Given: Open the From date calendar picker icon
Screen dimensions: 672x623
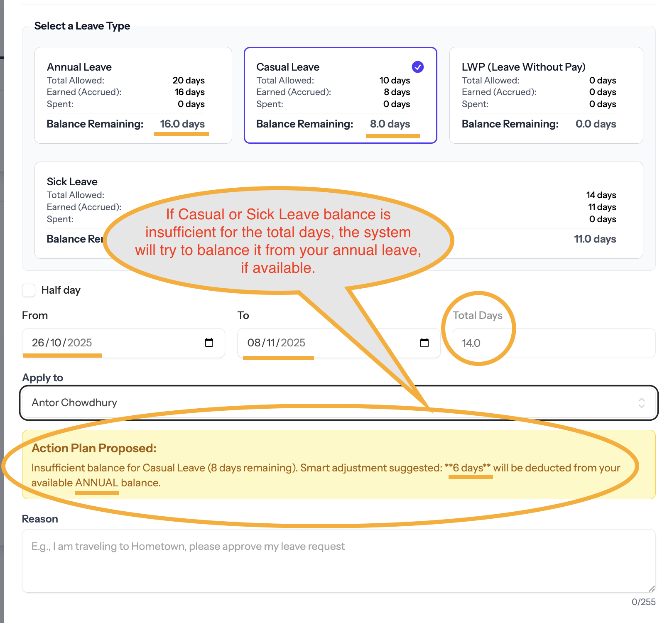Looking at the screenshot, I should 209,343.
